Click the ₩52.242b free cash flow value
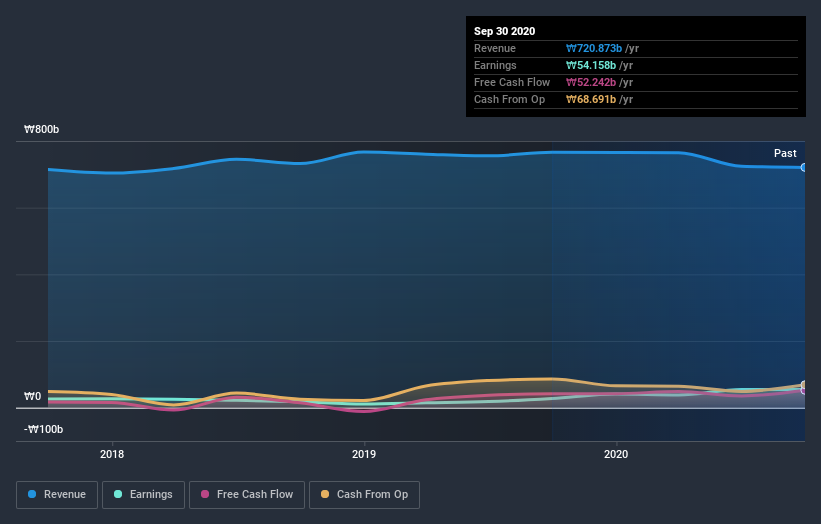This screenshot has width=821, height=524. click(591, 82)
